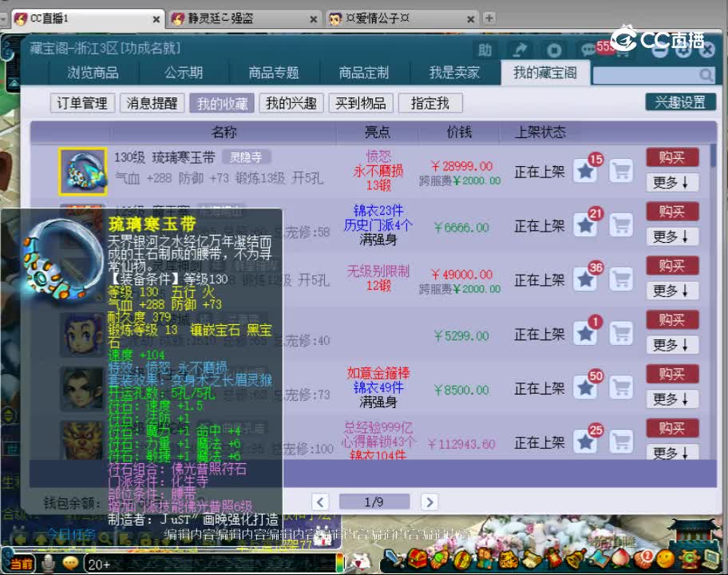Click the round record-style icon in title bar
The width and height of the screenshot is (728, 575).
[x=554, y=50]
